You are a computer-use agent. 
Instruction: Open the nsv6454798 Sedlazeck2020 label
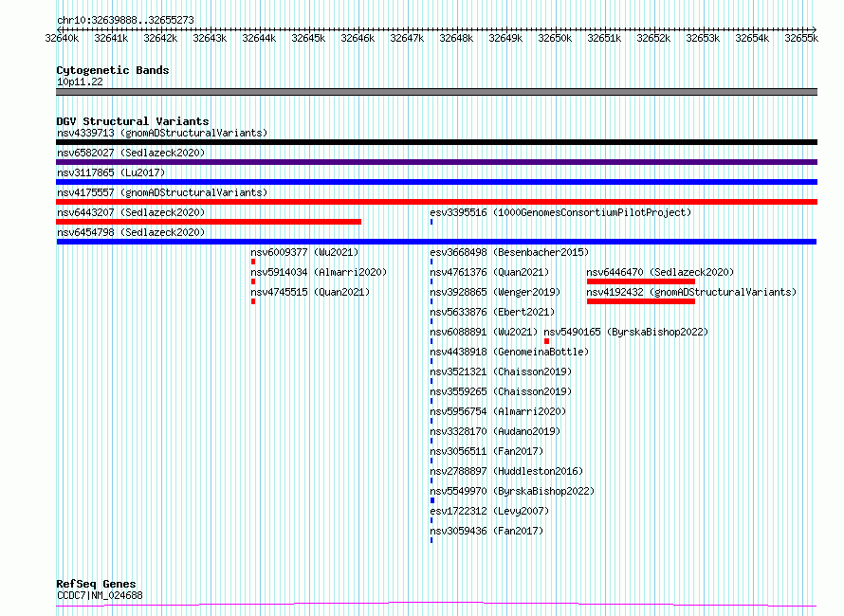[x=131, y=232]
